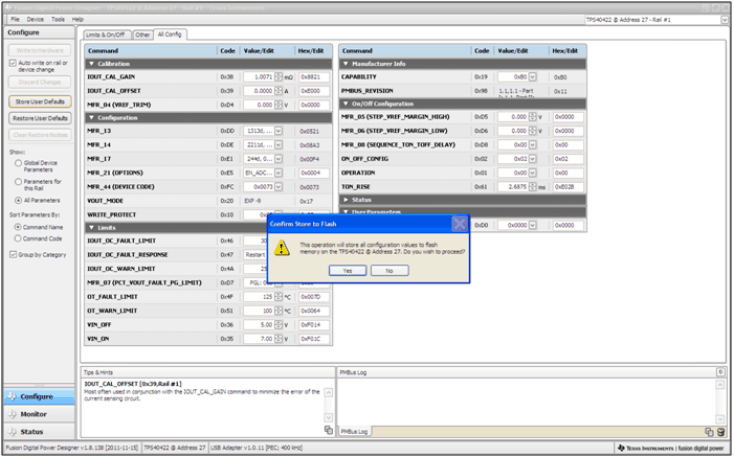Click the copy icon in PMBus Log

(707, 431)
